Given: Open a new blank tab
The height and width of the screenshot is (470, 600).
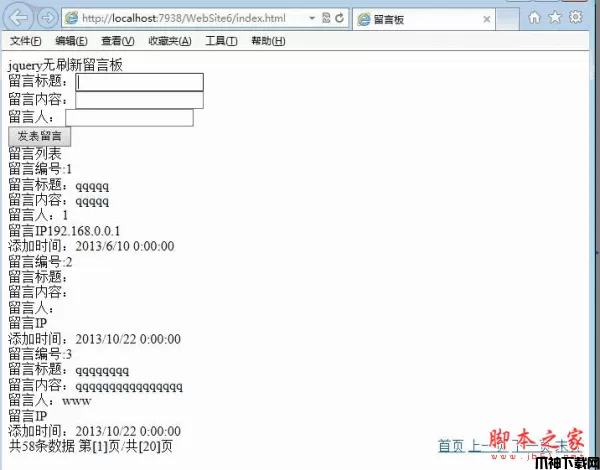Looking at the screenshot, I should tap(507, 19).
